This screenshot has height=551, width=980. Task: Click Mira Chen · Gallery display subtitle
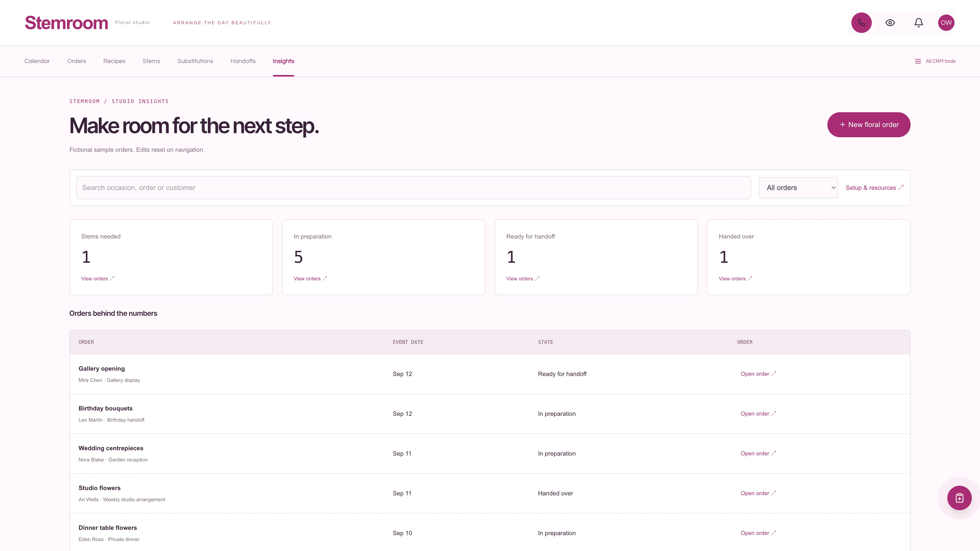tap(109, 380)
